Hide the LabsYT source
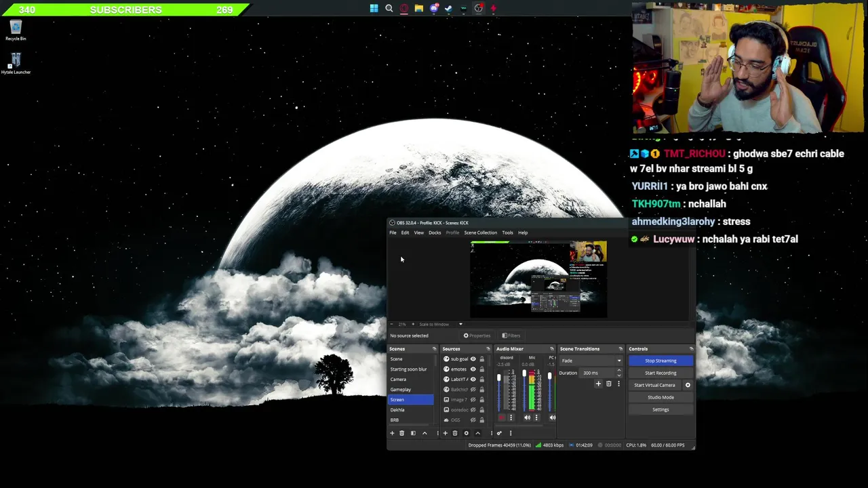Screen dimensions: 868x488 click(473, 379)
